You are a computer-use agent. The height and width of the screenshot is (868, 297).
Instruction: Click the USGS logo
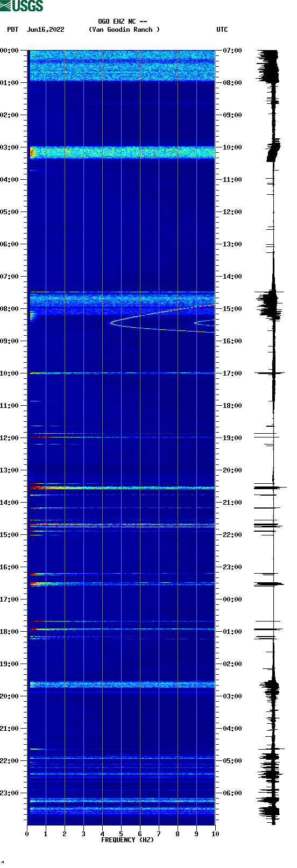click(22, 6)
